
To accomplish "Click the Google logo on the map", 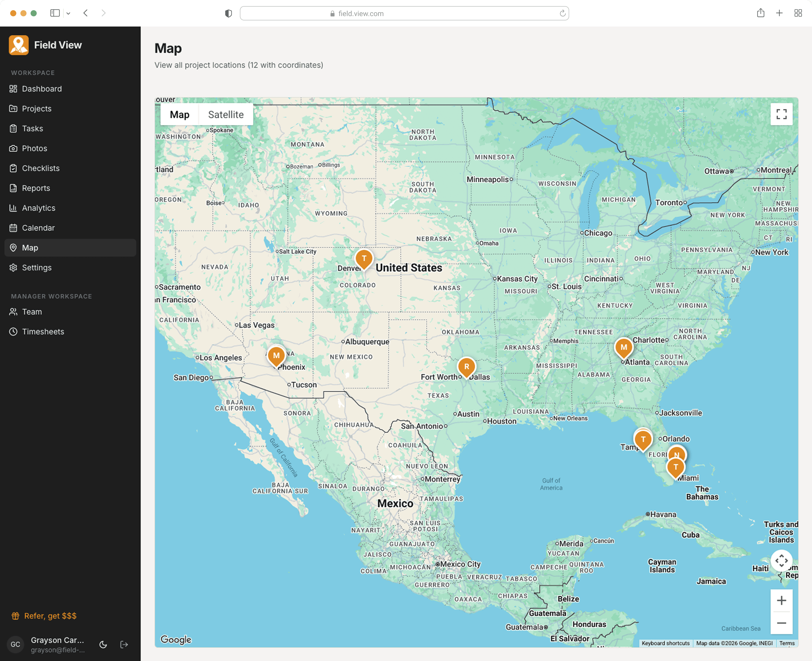I will point(176,639).
